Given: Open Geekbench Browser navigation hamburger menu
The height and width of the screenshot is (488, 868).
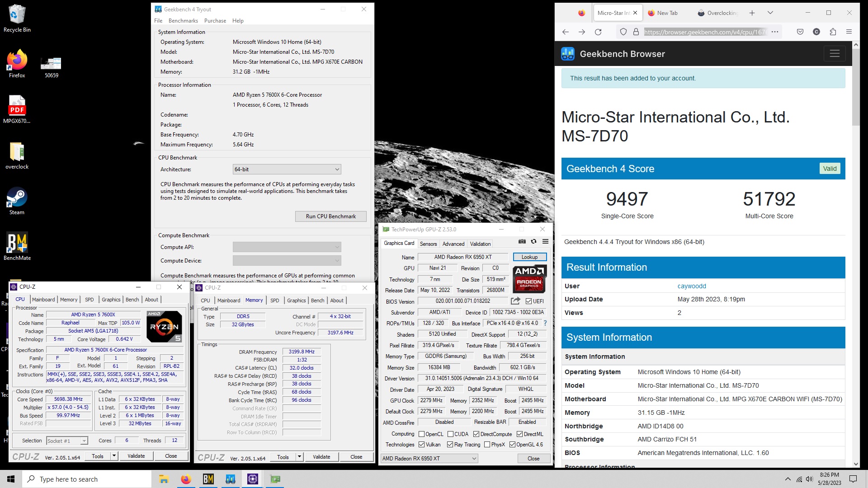Looking at the screenshot, I should coord(835,54).
